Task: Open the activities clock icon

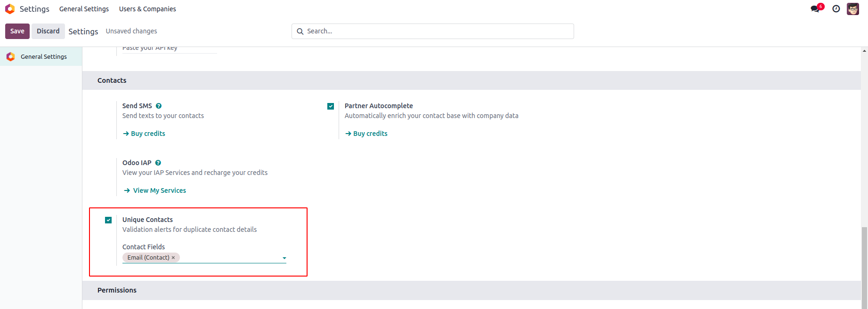Action: coord(836,9)
